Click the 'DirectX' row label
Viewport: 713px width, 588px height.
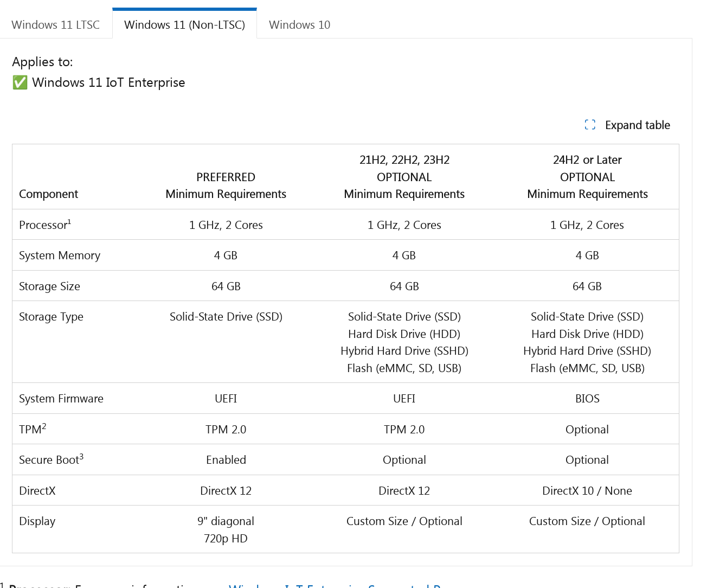[37, 491]
